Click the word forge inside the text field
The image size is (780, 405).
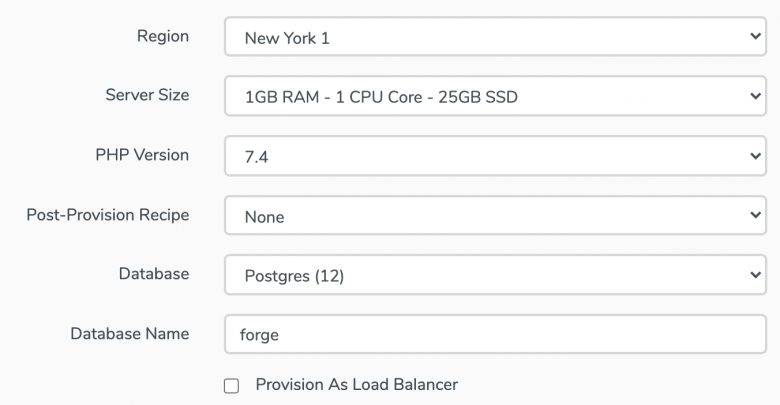[259, 335]
